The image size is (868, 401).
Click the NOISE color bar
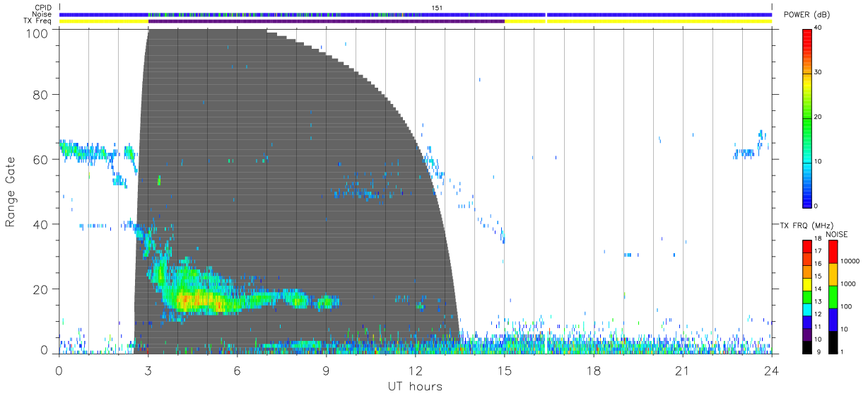click(833, 296)
